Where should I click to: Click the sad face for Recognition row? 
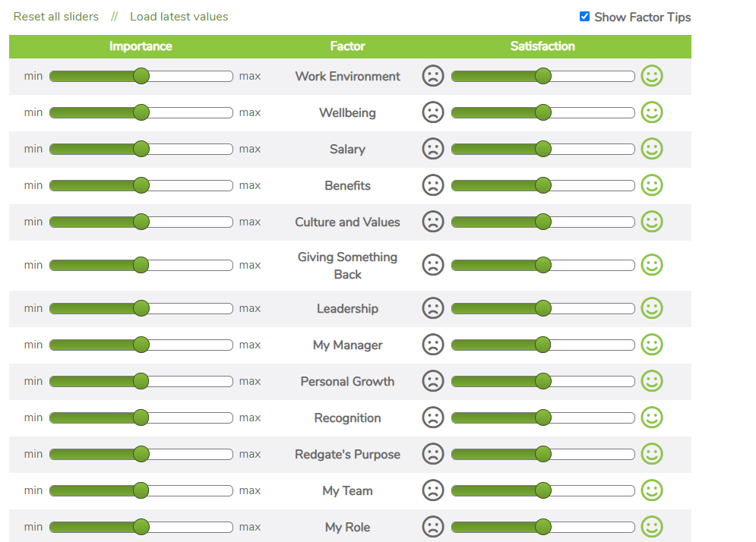coord(432,418)
